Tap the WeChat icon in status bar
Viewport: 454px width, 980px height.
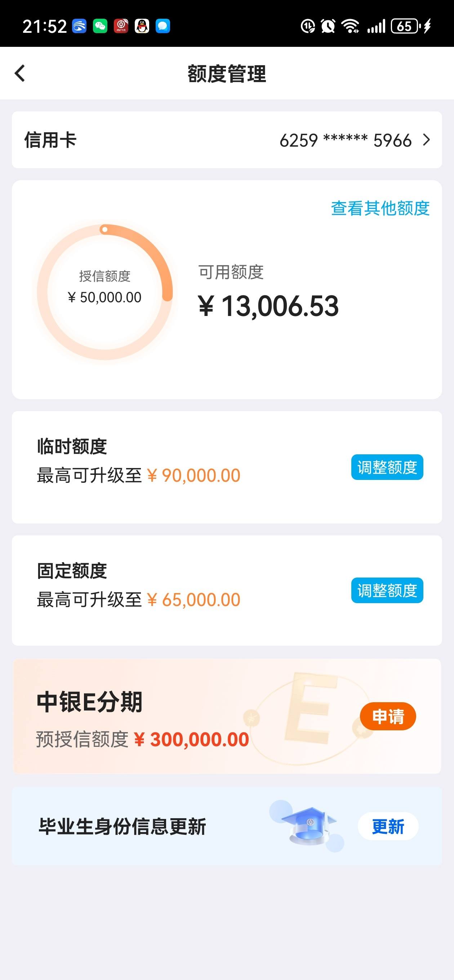pos(100,26)
